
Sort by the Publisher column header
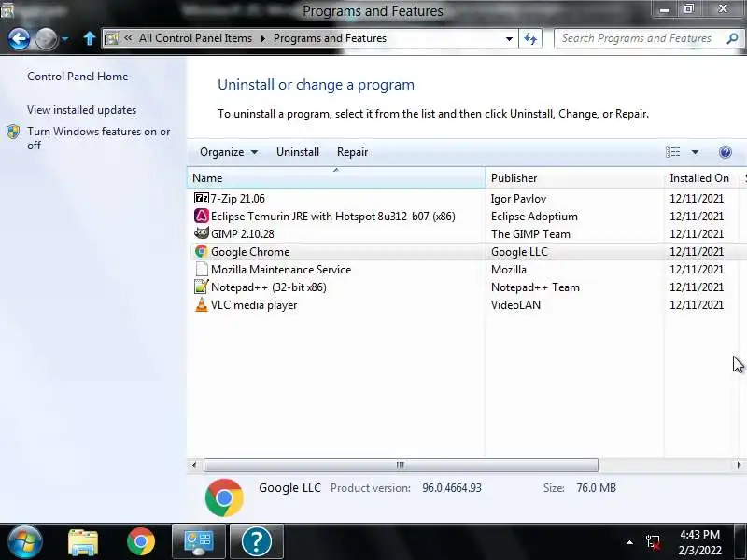[x=574, y=177]
